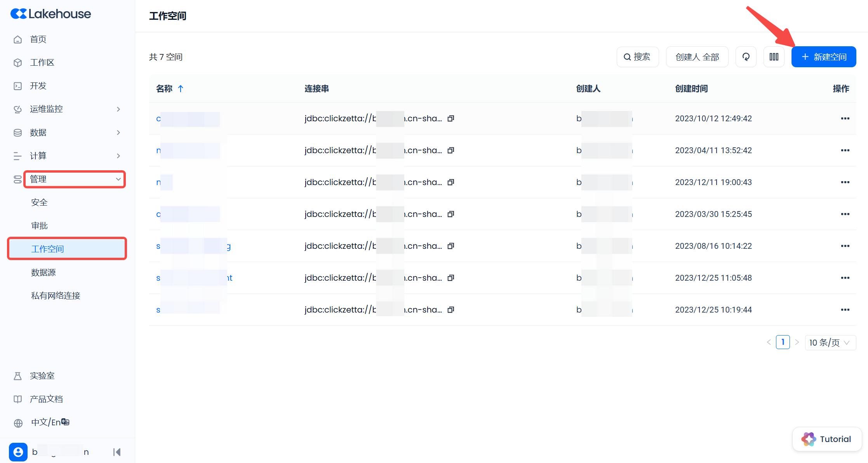Open the 10 条/页 page size dropdown
The image size is (868, 463).
click(x=830, y=342)
